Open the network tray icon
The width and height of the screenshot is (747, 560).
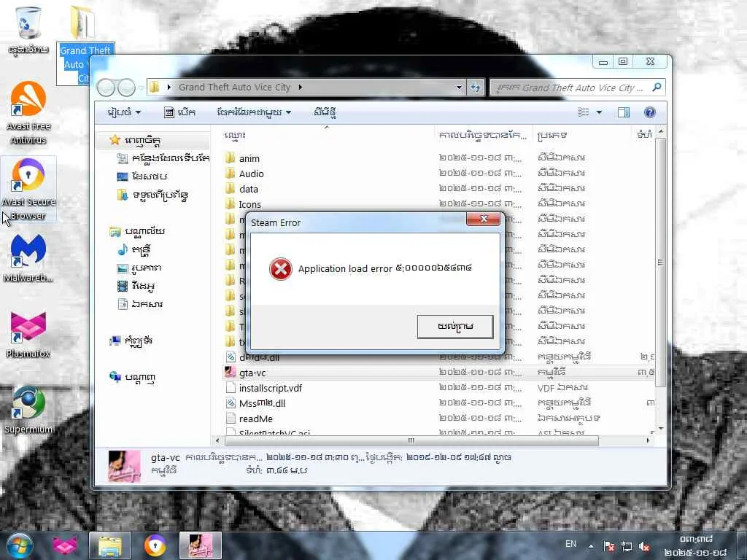point(627,547)
